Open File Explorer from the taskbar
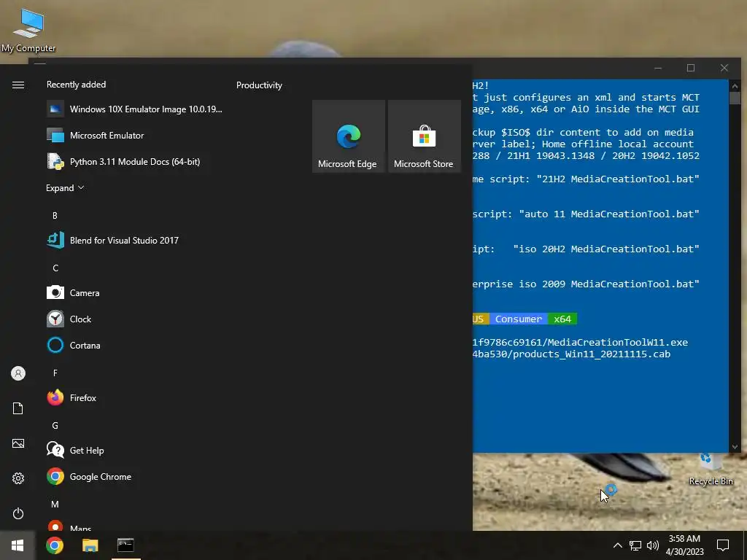 (90, 545)
